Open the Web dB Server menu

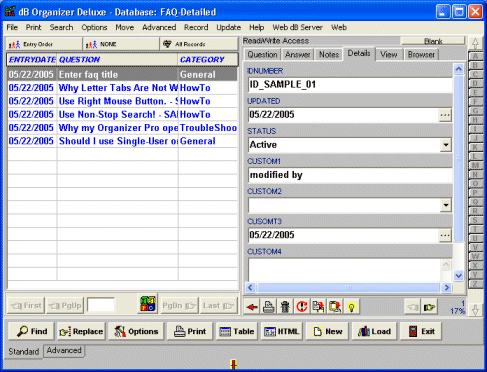click(297, 27)
